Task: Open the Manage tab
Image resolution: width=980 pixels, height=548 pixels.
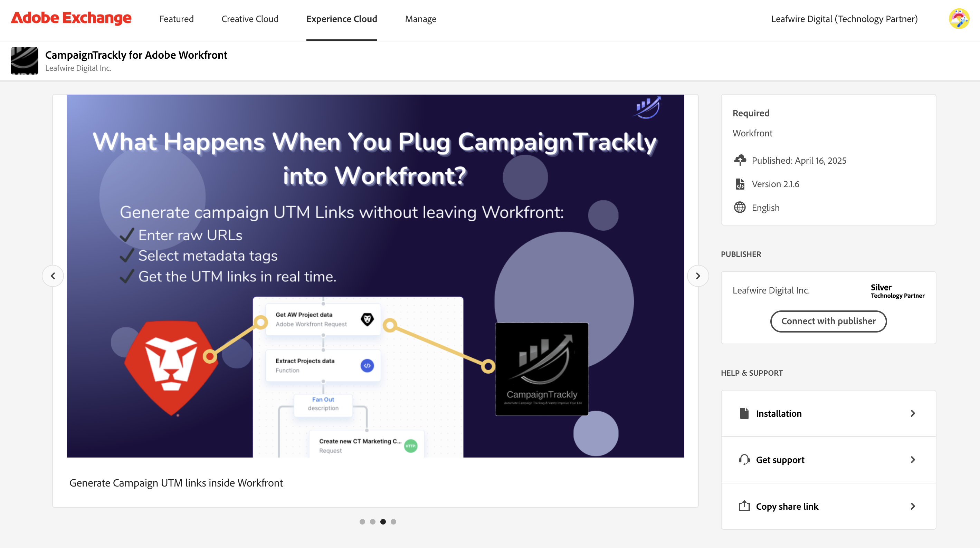Action: click(420, 19)
